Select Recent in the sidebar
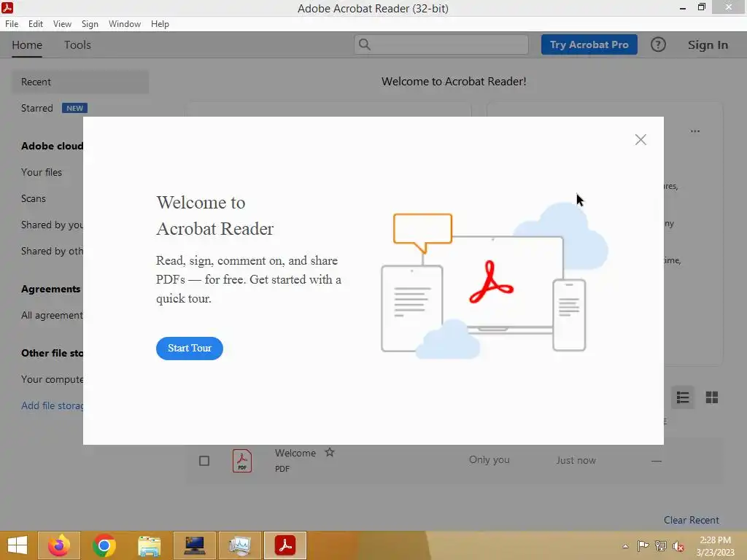Screen dimensions: 747x560 click(x=80, y=82)
